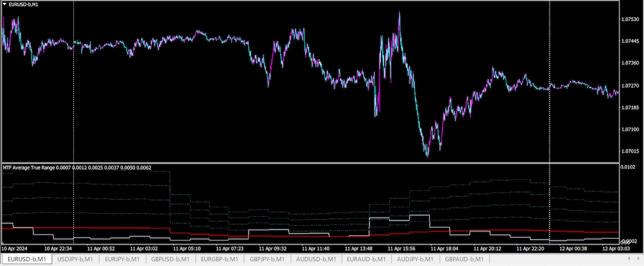Click the 11 Apr 20:12 time label
The image size is (644, 266).
(x=488, y=248)
